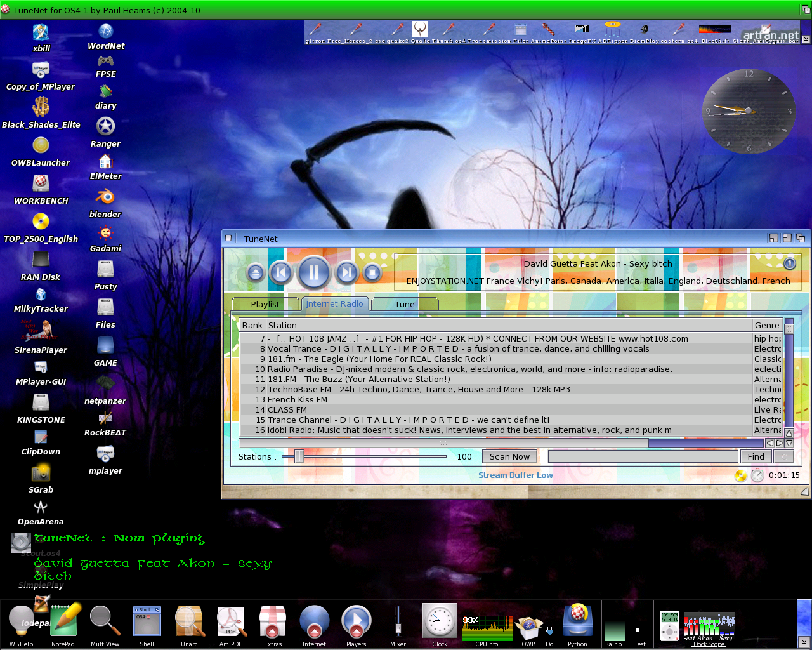Open the Mixer in the bottom dock
Viewport: 812px width, 650px height.
tap(398, 625)
